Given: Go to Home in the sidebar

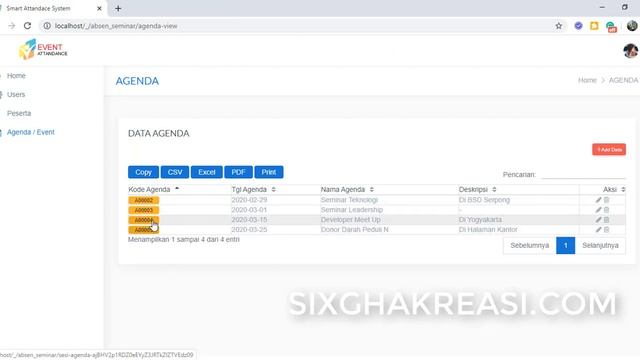Looking at the screenshot, I should pyautogui.click(x=16, y=76).
